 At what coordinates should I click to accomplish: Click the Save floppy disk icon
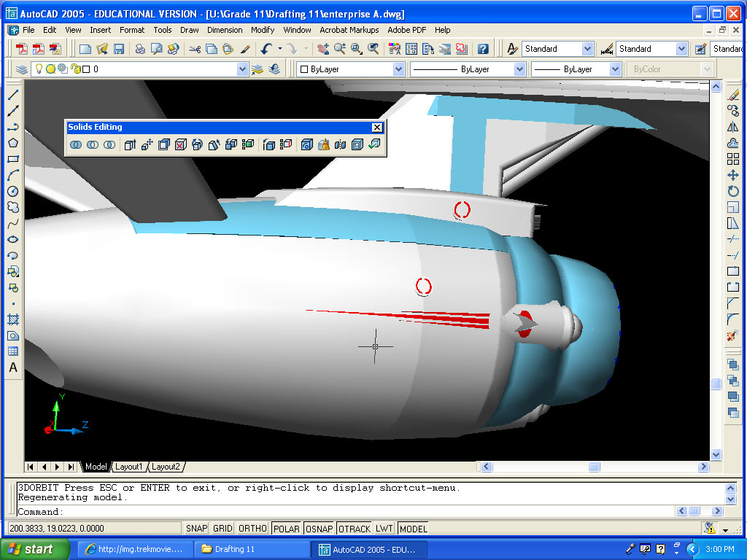click(x=118, y=49)
